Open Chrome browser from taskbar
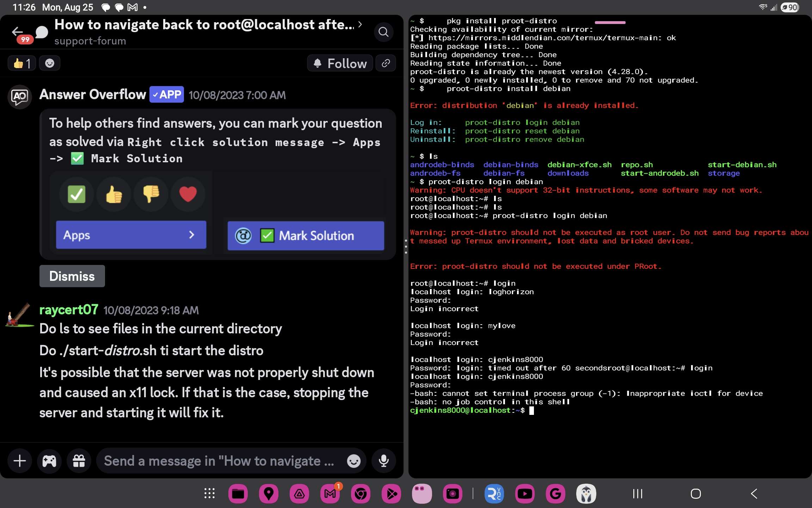 pos(361,494)
